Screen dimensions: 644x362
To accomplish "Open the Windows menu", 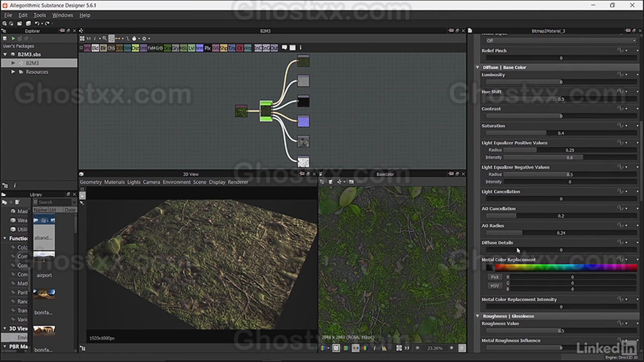I will click(62, 15).
